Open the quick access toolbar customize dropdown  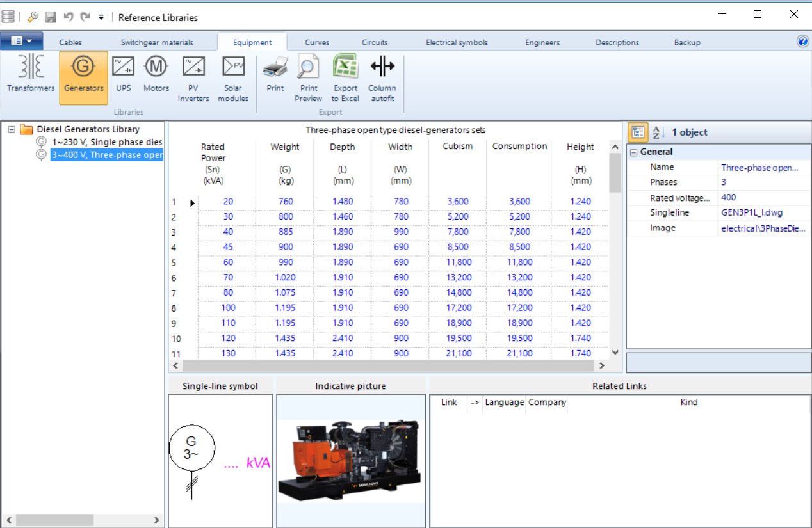click(x=101, y=17)
